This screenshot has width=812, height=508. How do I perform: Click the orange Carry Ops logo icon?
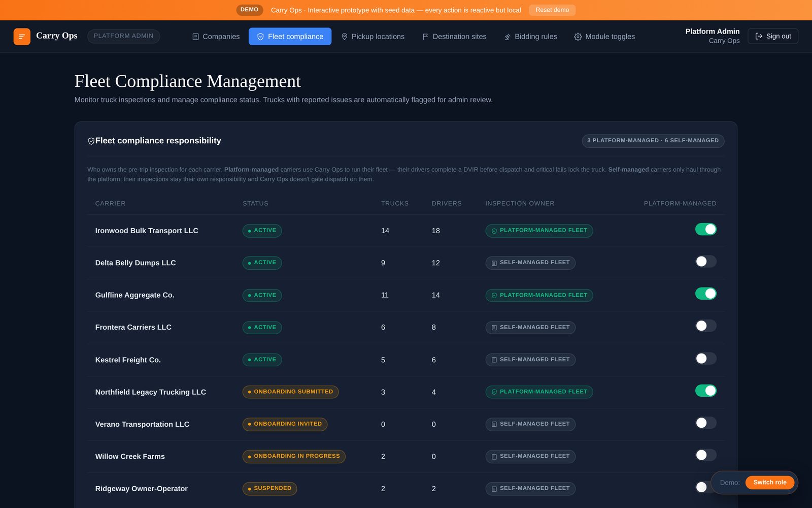coord(22,37)
